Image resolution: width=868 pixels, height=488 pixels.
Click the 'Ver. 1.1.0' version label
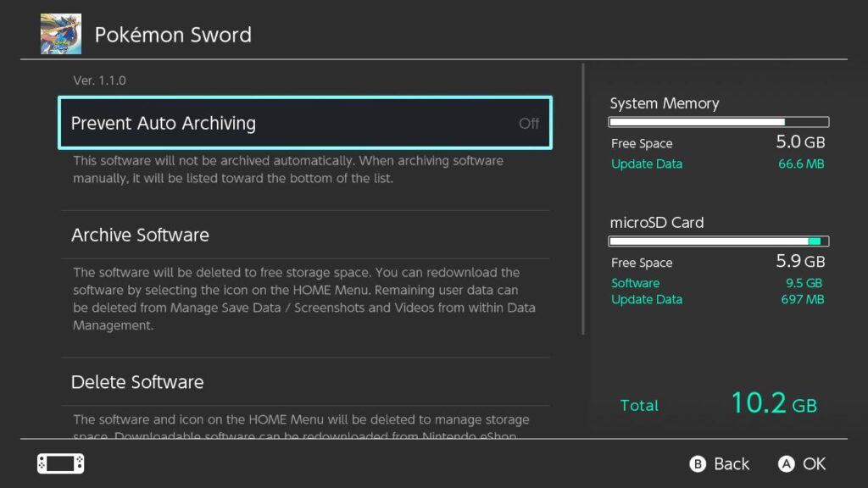tap(100, 80)
